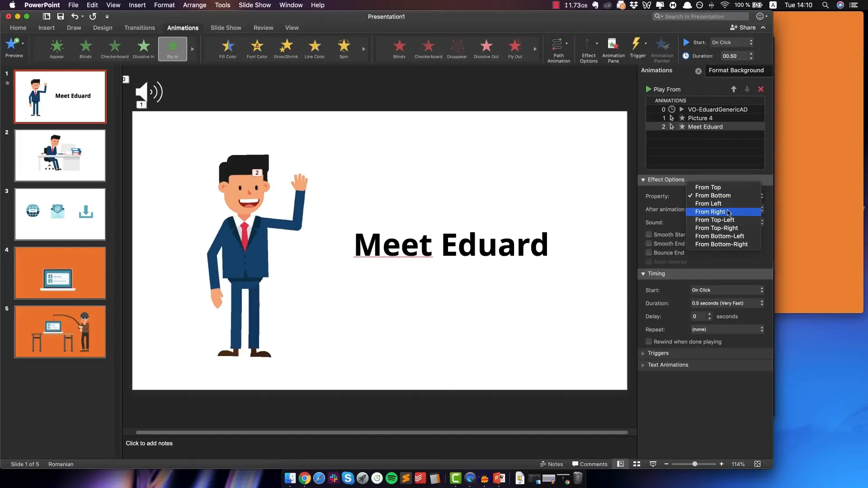
Task: Toggle the Comments pane button
Action: click(590, 464)
